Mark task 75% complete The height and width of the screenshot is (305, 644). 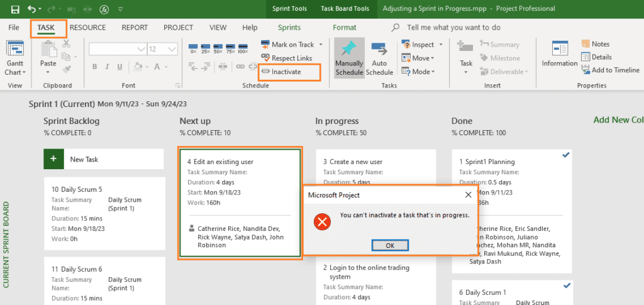(x=230, y=48)
